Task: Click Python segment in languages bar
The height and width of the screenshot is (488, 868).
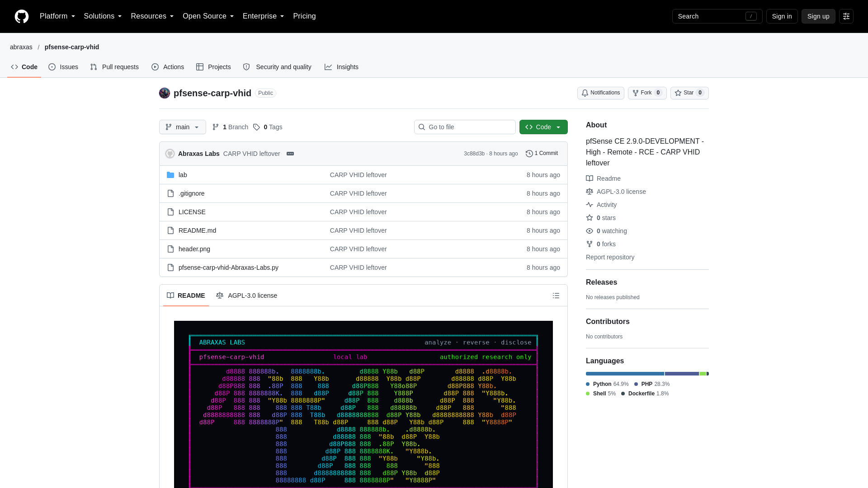Action: [625, 374]
